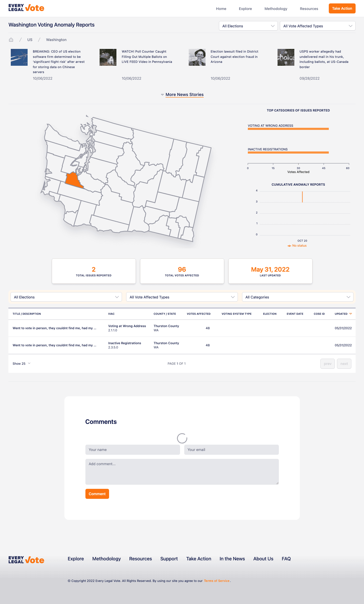Open Home in the top navigation

pyautogui.click(x=221, y=9)
